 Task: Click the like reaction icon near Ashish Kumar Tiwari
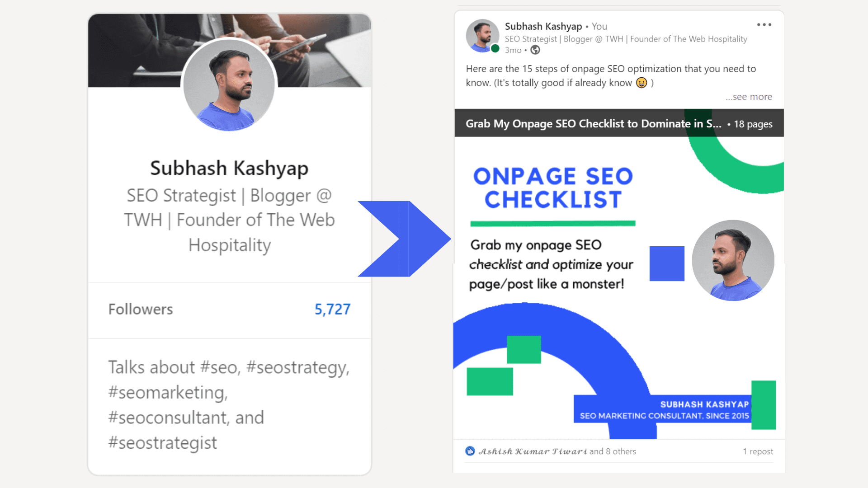470,451
